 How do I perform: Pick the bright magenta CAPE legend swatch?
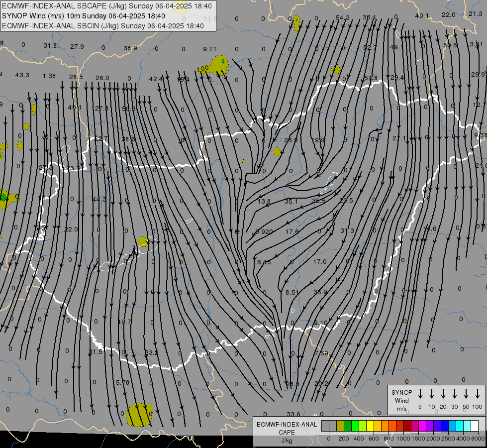422,426
